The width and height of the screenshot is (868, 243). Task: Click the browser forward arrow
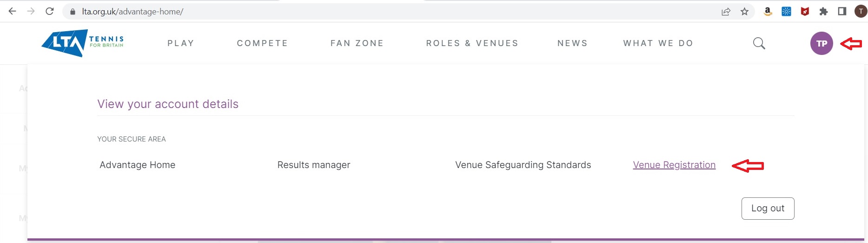[x=31, y=12]
